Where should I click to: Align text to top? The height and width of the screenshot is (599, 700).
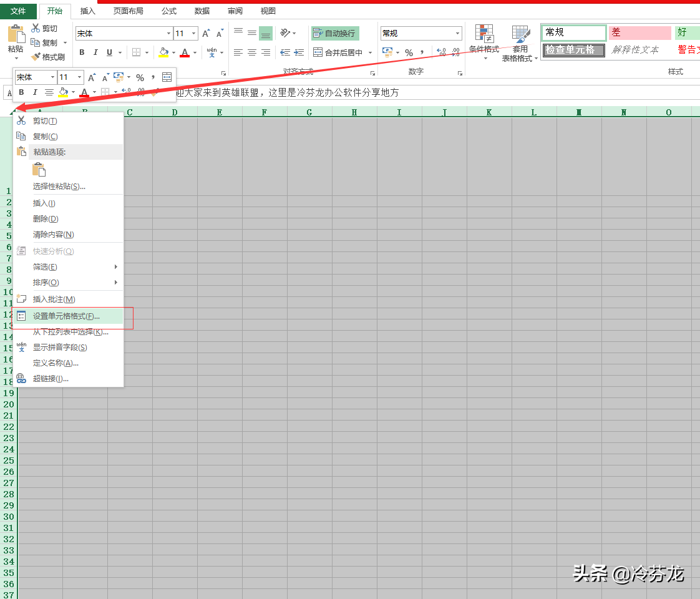238,32
